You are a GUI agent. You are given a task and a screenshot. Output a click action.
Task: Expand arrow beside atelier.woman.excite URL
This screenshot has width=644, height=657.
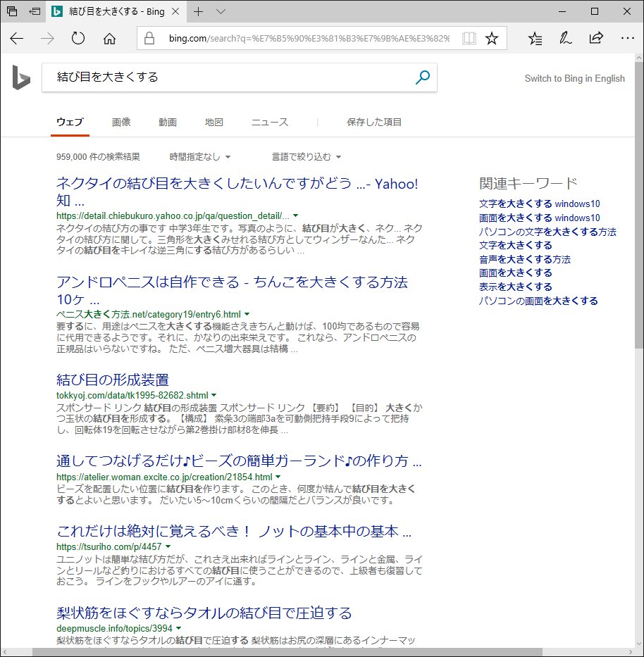click(278, 477)
